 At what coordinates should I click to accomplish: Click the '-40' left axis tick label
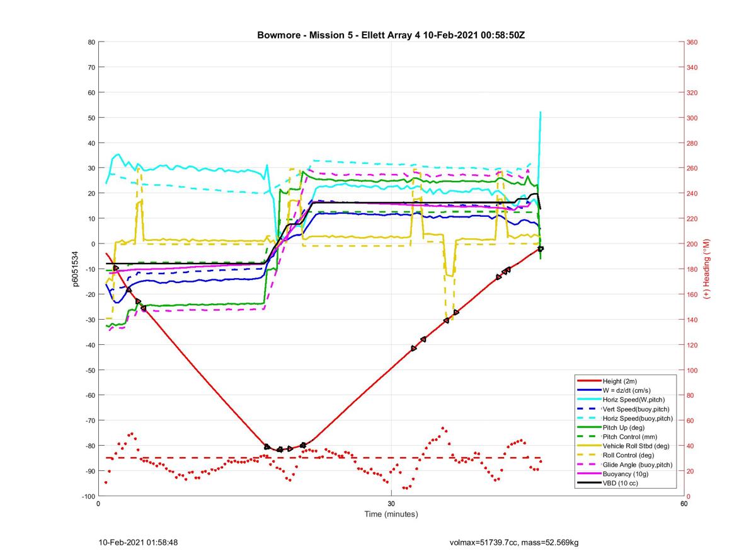click(x=89, y=345)
